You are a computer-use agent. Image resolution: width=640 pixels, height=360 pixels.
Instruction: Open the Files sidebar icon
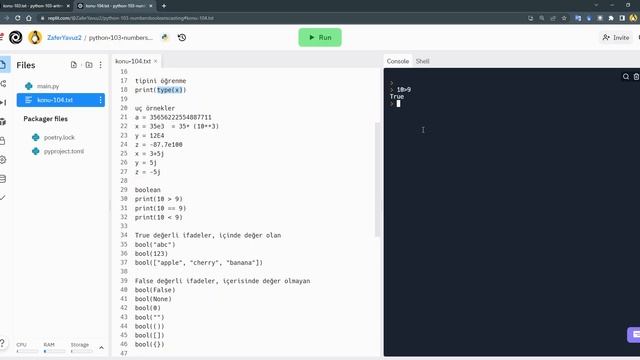(3, 65)
